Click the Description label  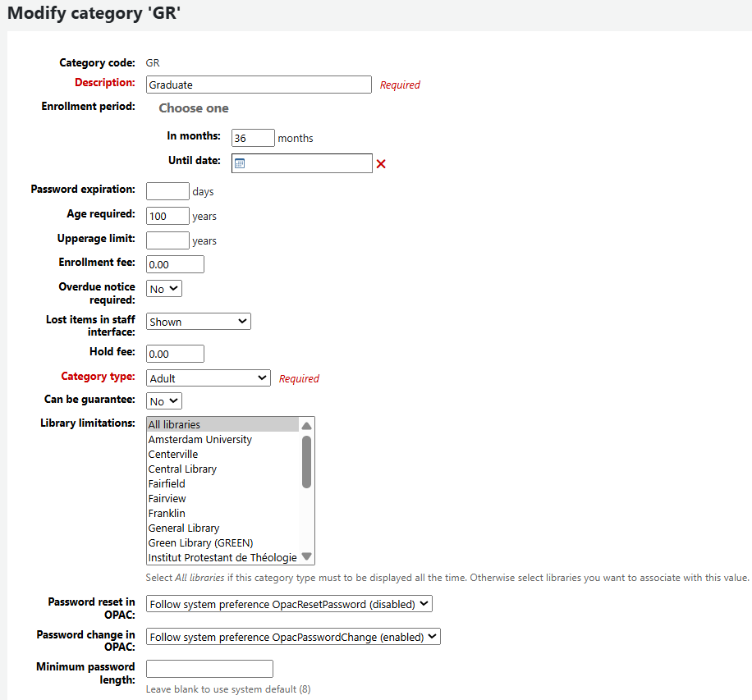(105, 82)
